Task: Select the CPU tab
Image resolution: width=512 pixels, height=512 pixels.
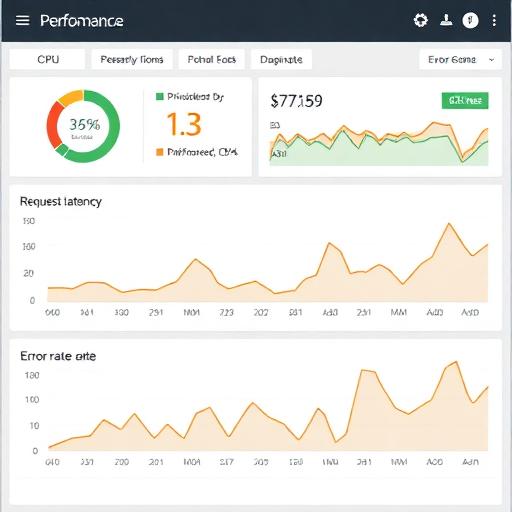Action: tap(47, 59)
